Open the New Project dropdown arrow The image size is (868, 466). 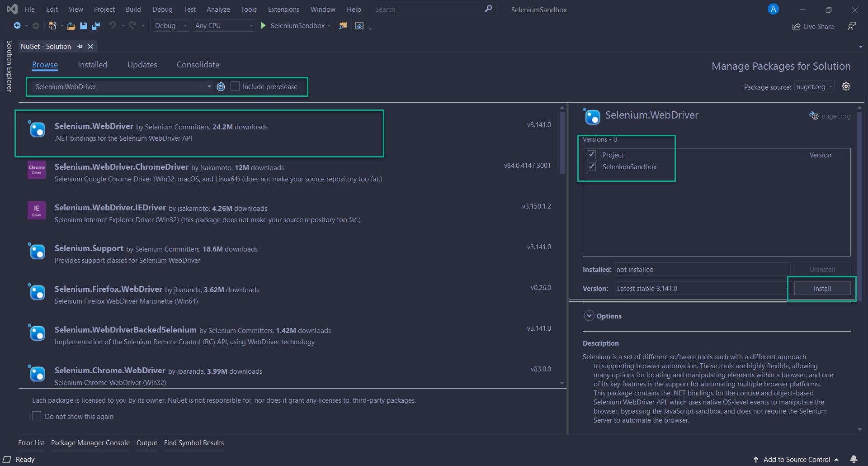(x=62, y=26)
